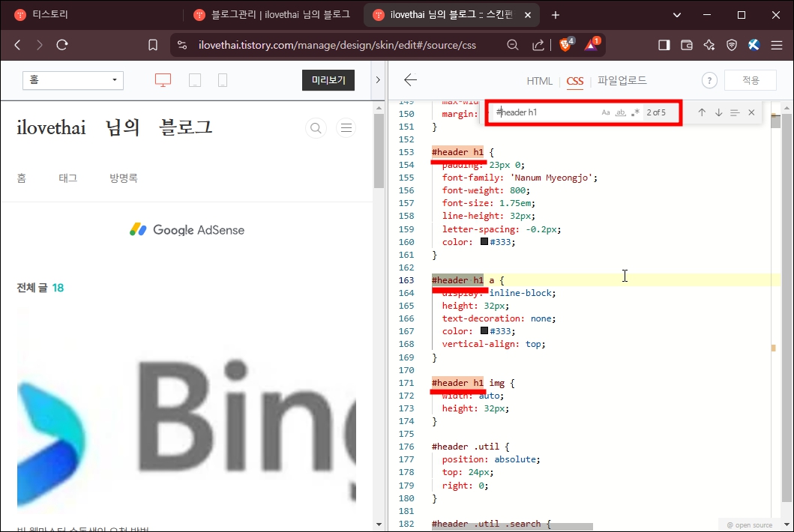Expand the collapsed panel chevron beside 미리보기

[379, 79]
